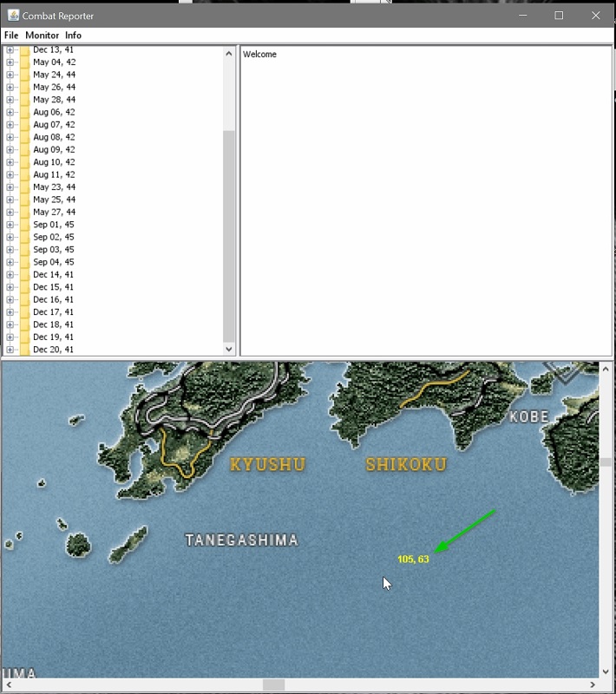This screenshot has height=694, width=616.
Task: Click the 105, 63 coordinate label
Action: 413,559
